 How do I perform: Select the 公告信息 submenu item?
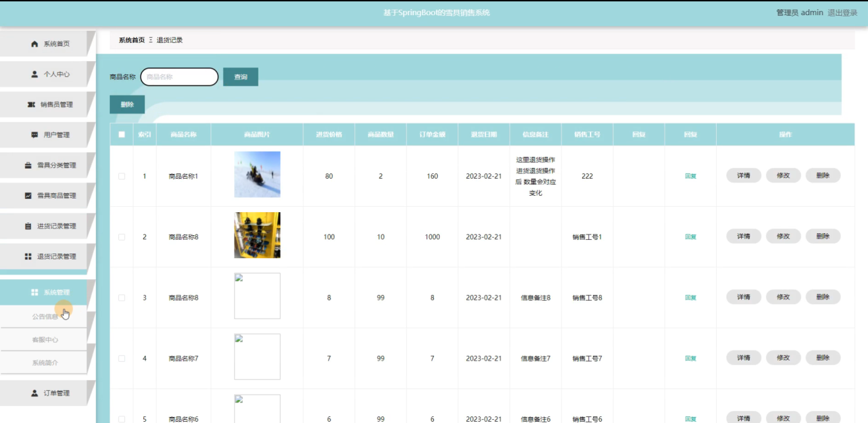tap(45, 317)
